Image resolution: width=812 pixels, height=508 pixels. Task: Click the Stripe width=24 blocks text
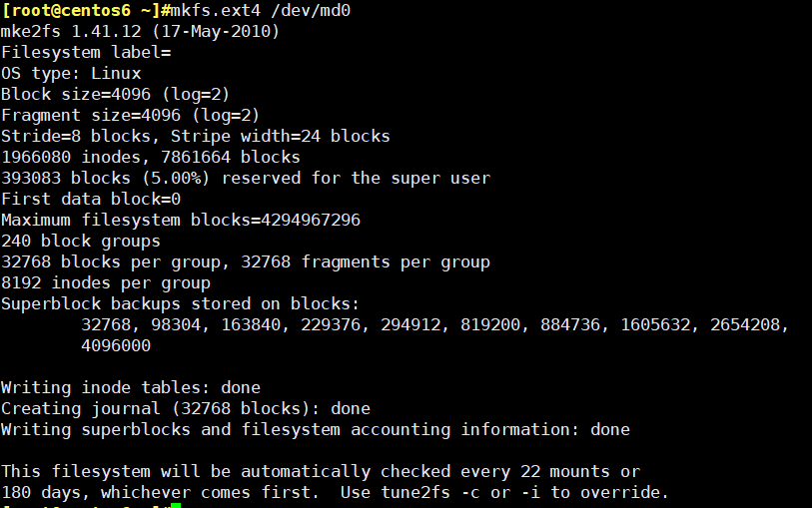281,136
